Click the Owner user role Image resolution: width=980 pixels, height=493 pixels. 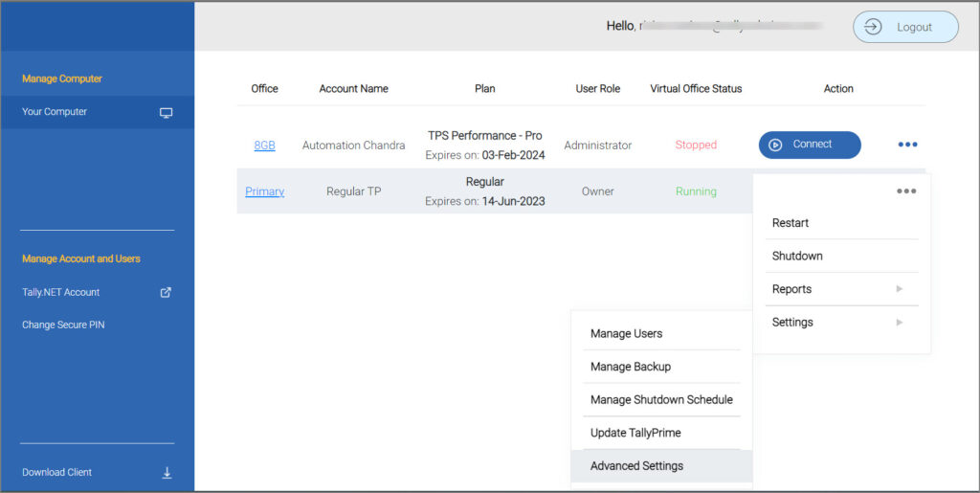pos(597,191)
